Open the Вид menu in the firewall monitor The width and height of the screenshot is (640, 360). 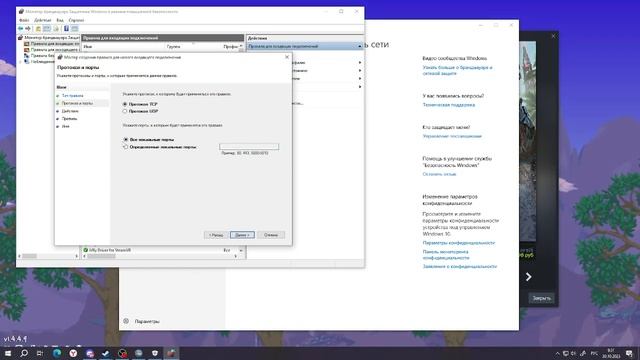click(60, 20)
